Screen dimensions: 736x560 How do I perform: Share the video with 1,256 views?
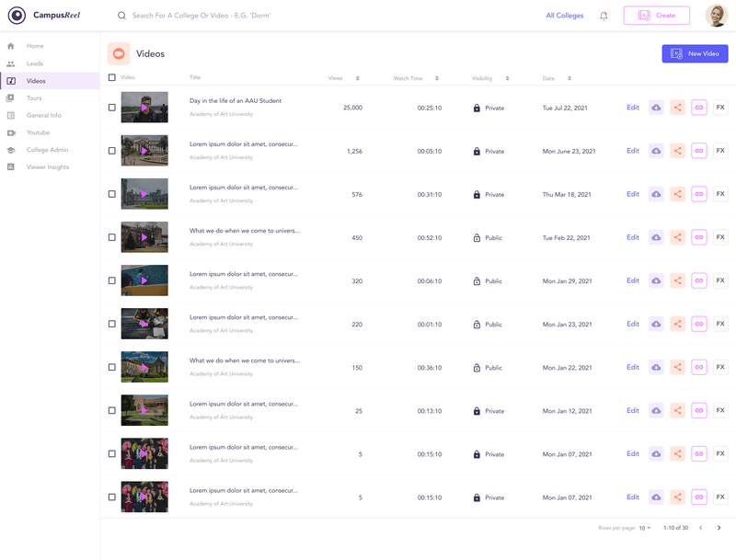pyautogui.click(x=677, y=151)
